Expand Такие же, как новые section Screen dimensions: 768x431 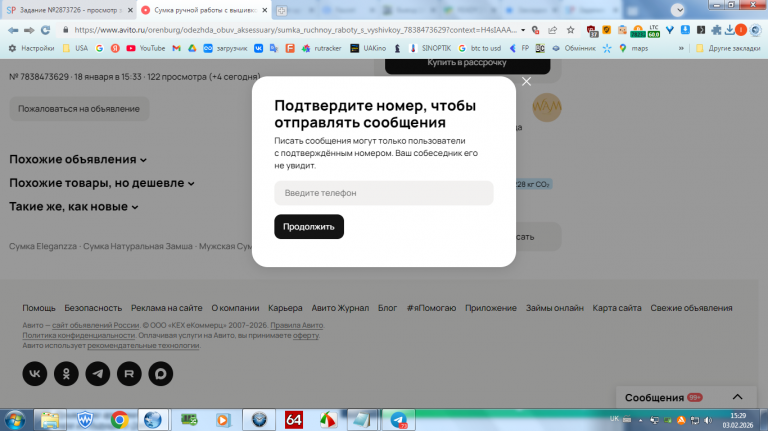pos(74,207)
